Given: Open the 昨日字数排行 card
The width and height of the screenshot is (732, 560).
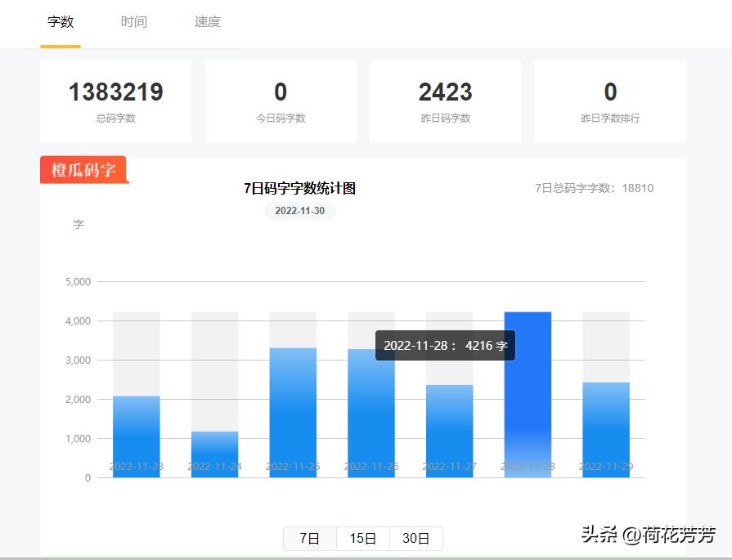Looking at the screenshot, I should [610, 101].
